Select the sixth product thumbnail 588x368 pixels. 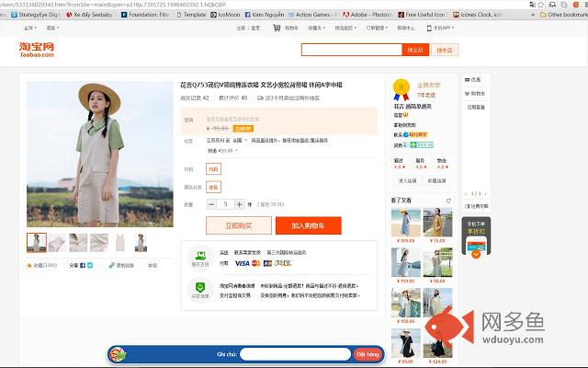click(x=141, y=242)
